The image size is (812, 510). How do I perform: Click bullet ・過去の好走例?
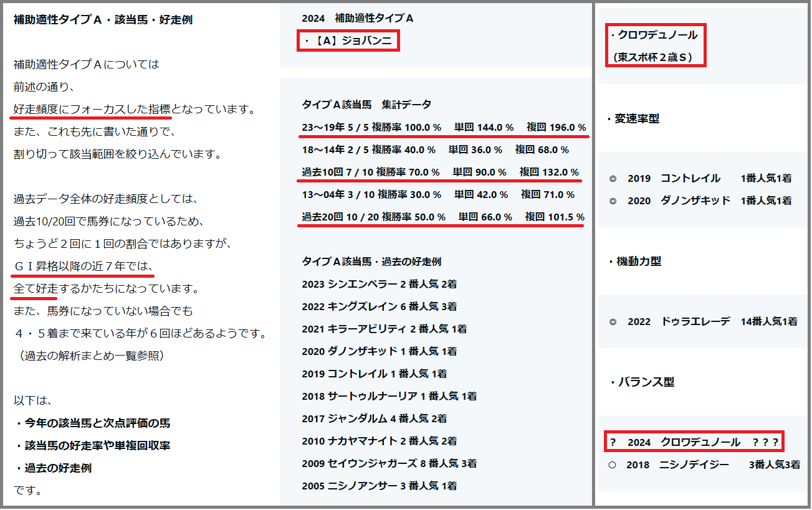coord(53,468)
